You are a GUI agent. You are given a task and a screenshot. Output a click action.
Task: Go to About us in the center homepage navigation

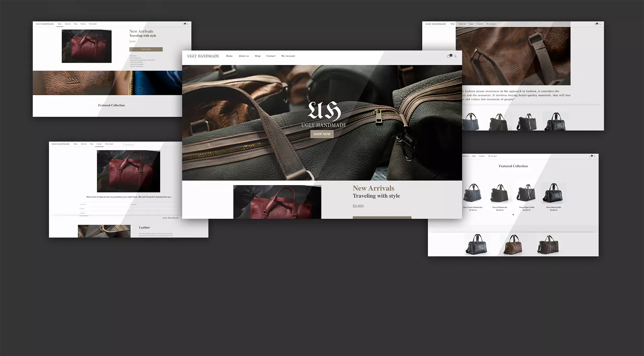pyautogui.click(x=244, y=56)
